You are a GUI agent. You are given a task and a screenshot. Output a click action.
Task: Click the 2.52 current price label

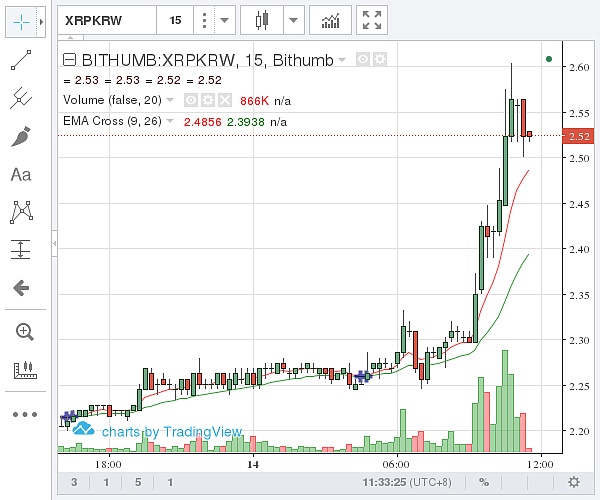[x=578, y=136]
